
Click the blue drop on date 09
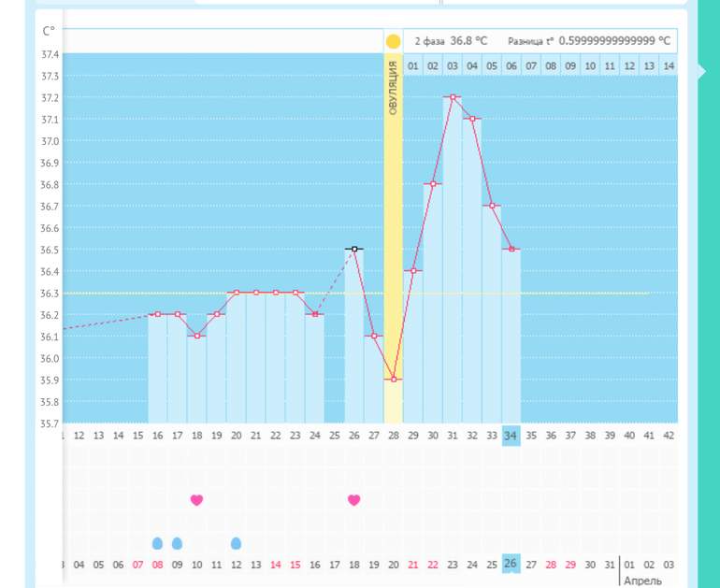pyautogui.click(x=177, y=543)
